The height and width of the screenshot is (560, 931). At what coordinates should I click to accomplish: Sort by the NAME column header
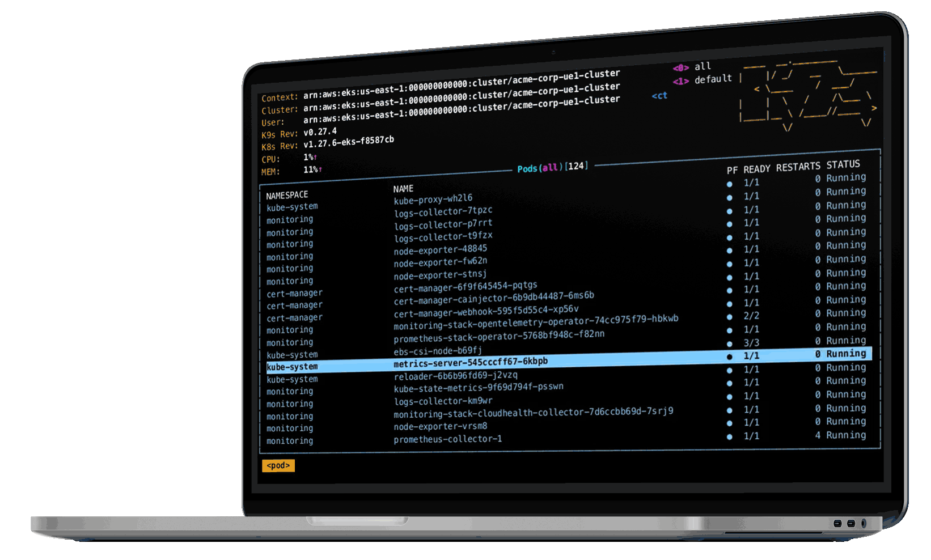coord(403,189)
